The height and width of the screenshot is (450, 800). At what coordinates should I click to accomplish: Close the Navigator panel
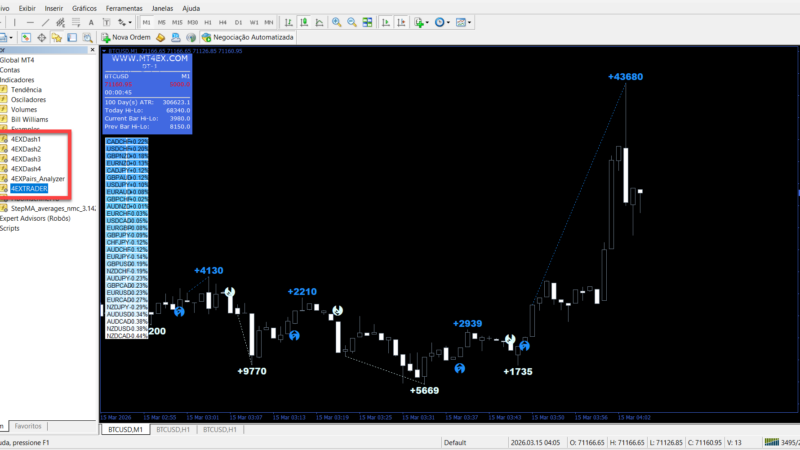[92, 50]
